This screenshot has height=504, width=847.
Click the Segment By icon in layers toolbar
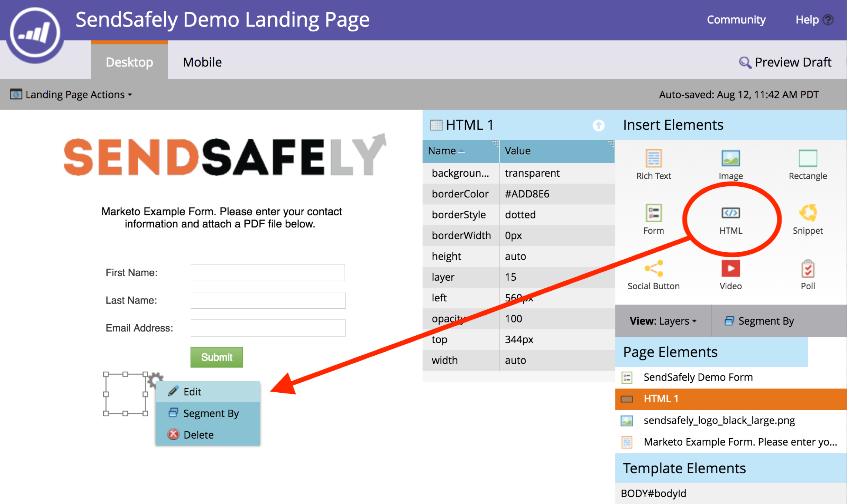[x=729, y=321]
